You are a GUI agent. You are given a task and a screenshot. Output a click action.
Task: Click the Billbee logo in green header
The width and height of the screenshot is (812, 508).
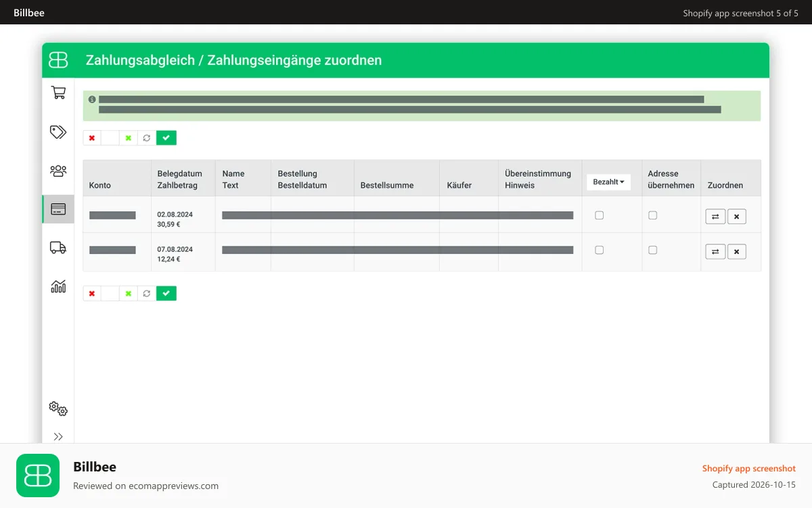click(59, 60)
